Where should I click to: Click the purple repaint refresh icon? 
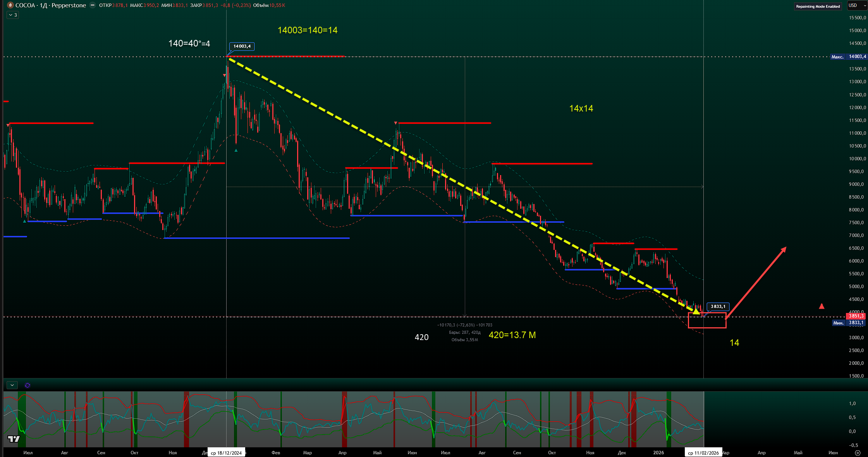tap(28, 385)
